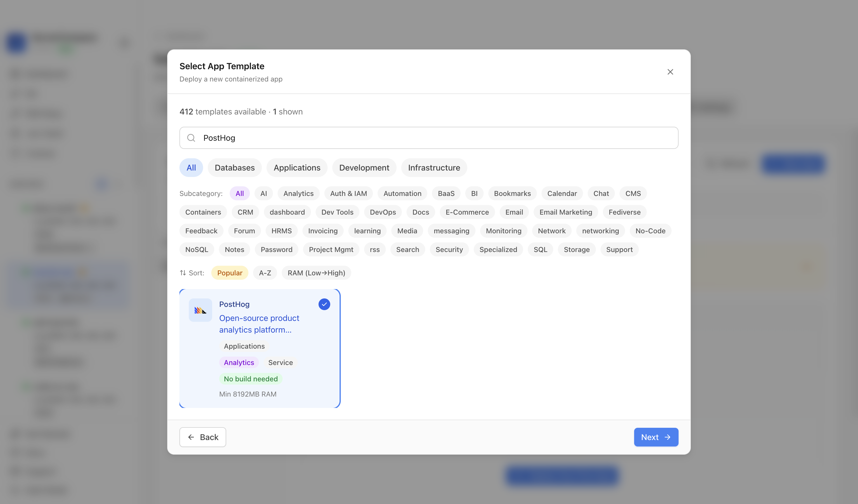Image resolution: width=858 pixels, height=504 pixels.
Task: Filter by Docs subcategory
Action: tap(421, 212)
